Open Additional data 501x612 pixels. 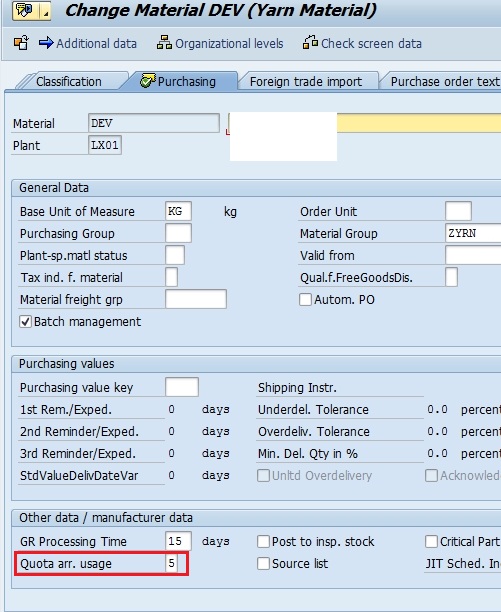96,43
